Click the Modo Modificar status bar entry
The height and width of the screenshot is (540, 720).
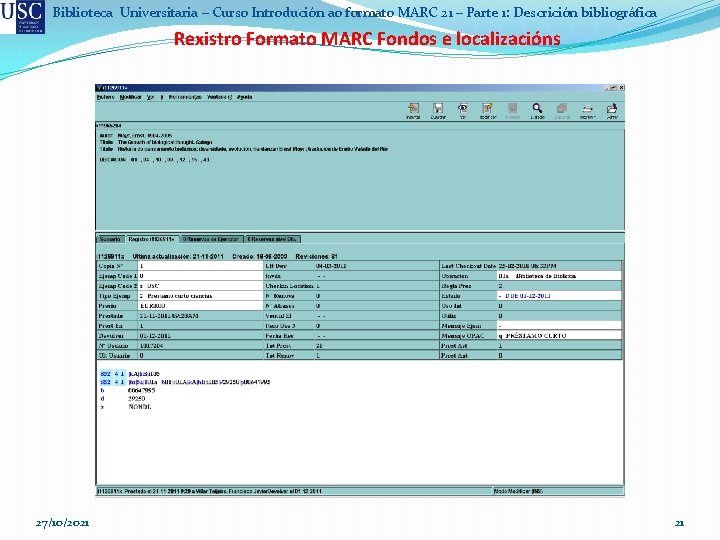point(558,491)
